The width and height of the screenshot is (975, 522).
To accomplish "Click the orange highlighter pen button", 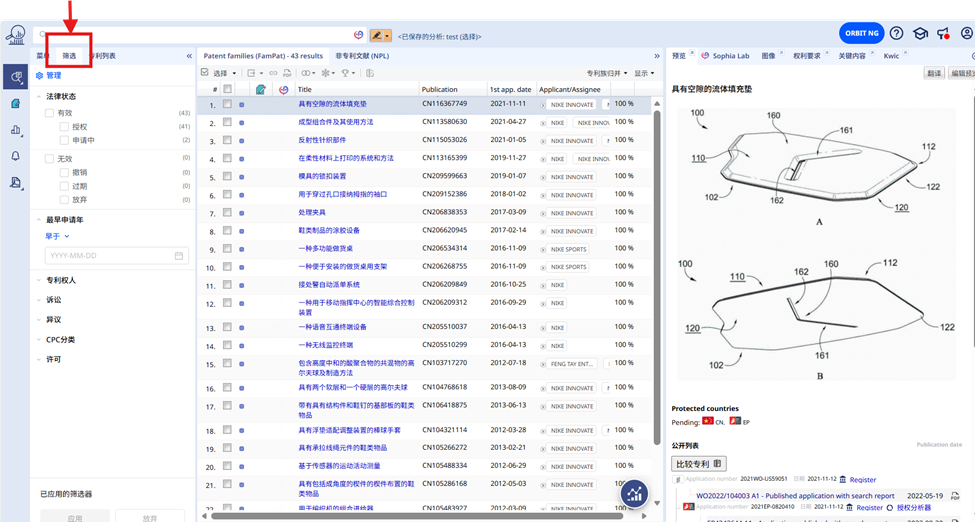I will [x=381, y=35].
